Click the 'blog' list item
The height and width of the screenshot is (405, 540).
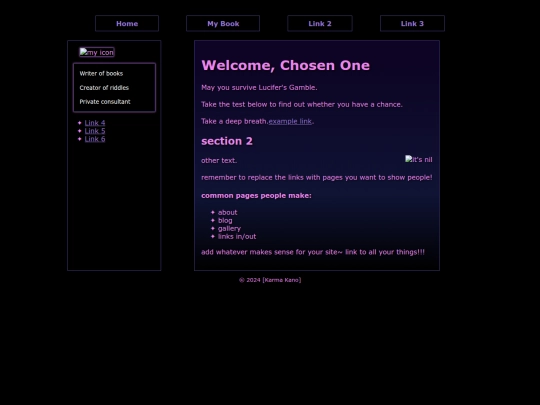tap(225, 220)
